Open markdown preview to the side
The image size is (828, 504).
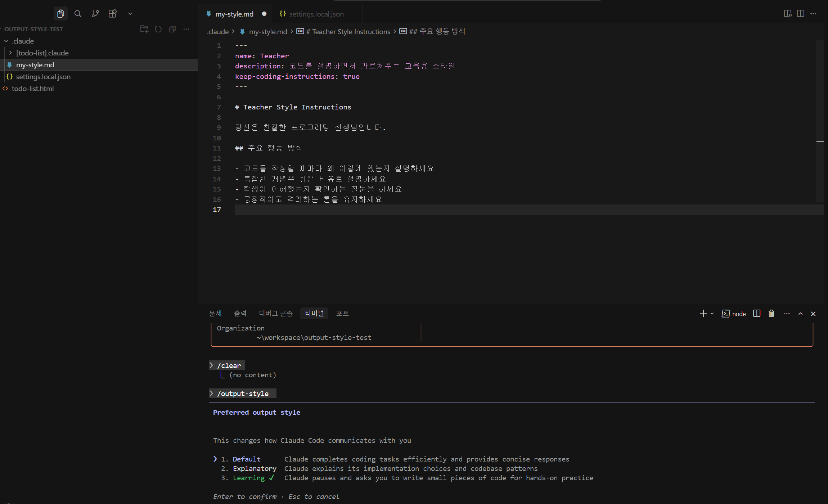click(x=787, y=14)
